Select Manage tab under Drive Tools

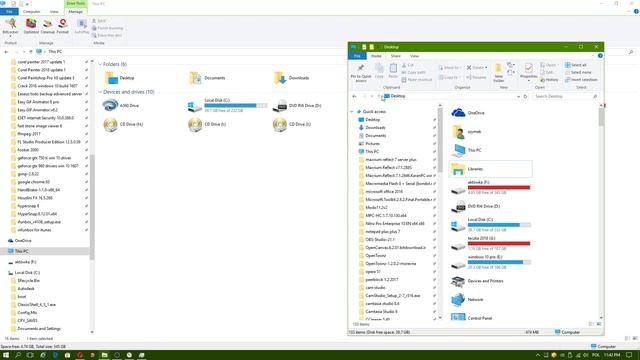point(76,11)
